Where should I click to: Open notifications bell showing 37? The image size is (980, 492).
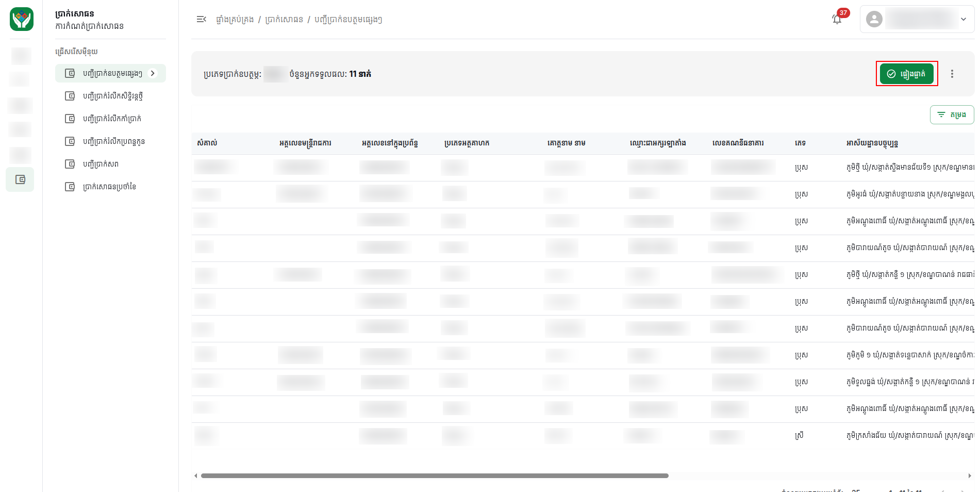837,19
